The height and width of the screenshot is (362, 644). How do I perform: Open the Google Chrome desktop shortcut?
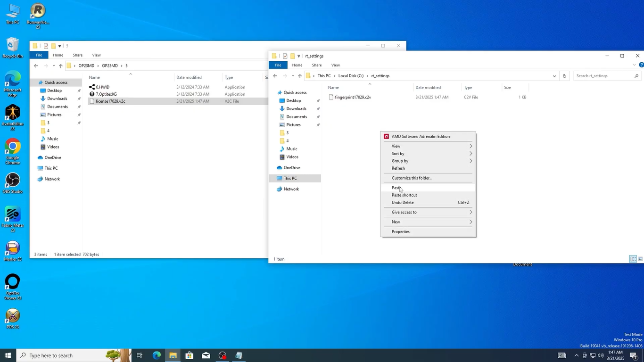[12, 147]
